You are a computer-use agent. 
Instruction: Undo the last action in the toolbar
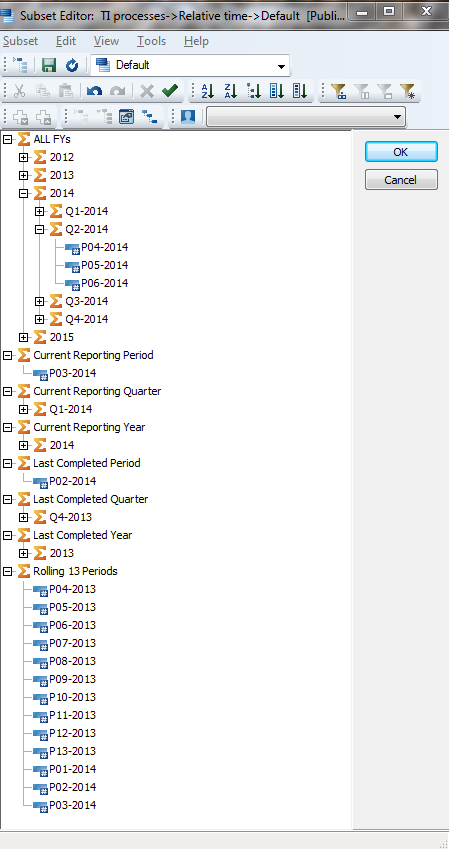click(x=94, y=91)
